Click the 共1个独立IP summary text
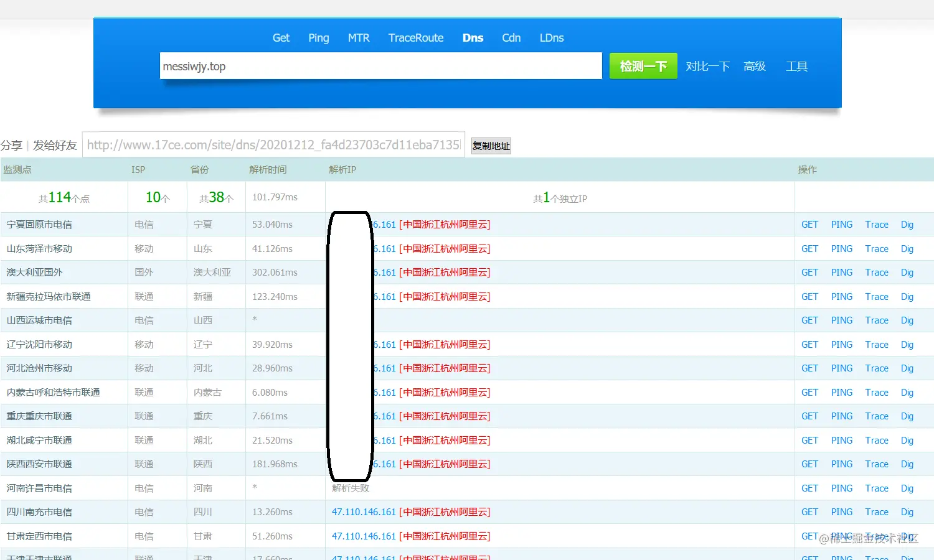Viewport: 934px width, 560px height. tap(560, 198)
